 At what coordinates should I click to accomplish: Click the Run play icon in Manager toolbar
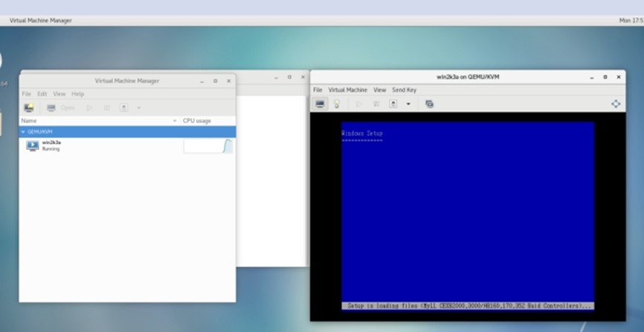coord(89,108)
